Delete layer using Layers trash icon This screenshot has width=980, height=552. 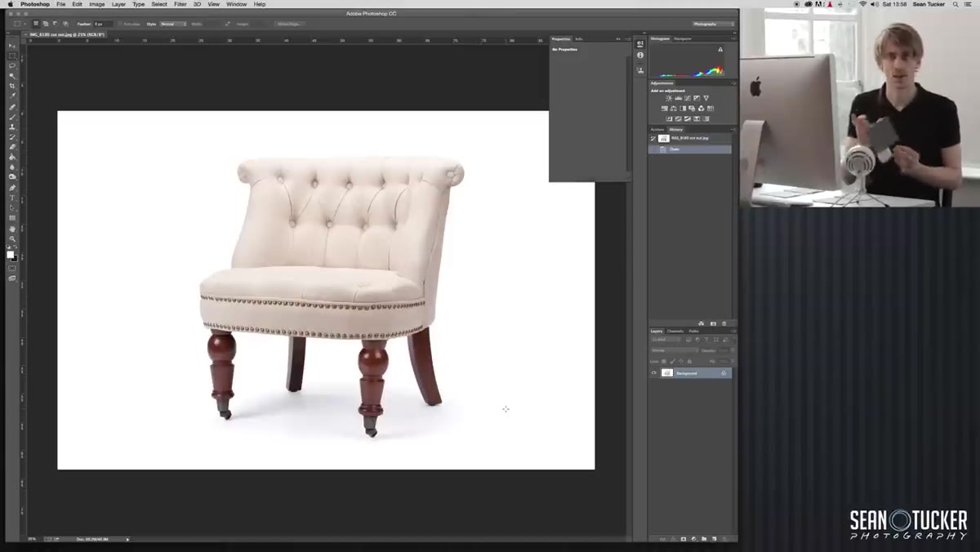(724, 539)
